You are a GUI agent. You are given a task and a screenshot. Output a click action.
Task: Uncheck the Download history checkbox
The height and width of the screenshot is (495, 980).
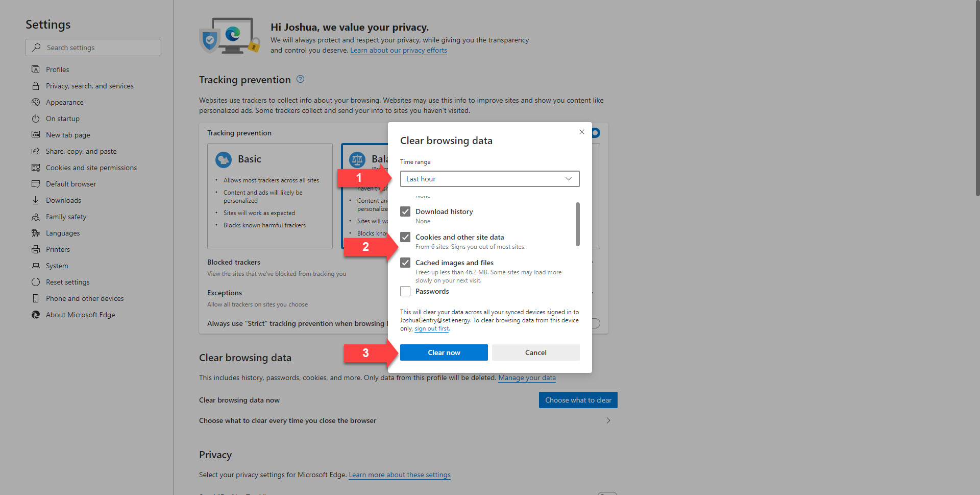coord(405,211)
